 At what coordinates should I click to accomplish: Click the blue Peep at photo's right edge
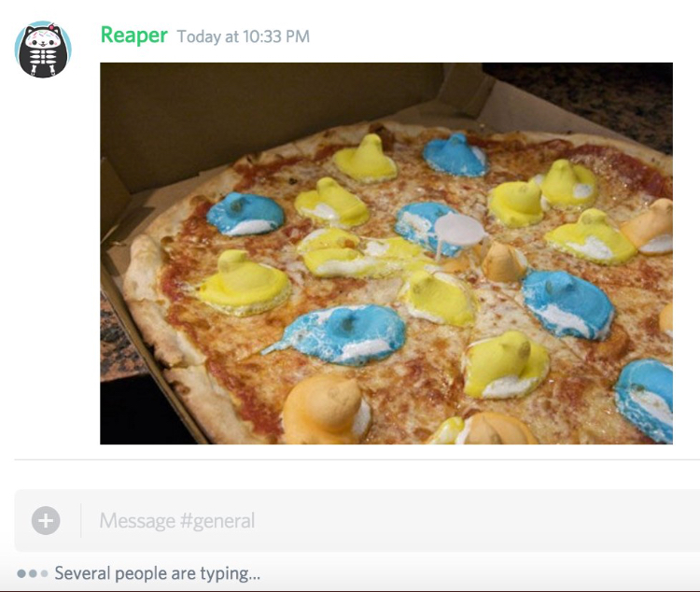click(645, 399)
